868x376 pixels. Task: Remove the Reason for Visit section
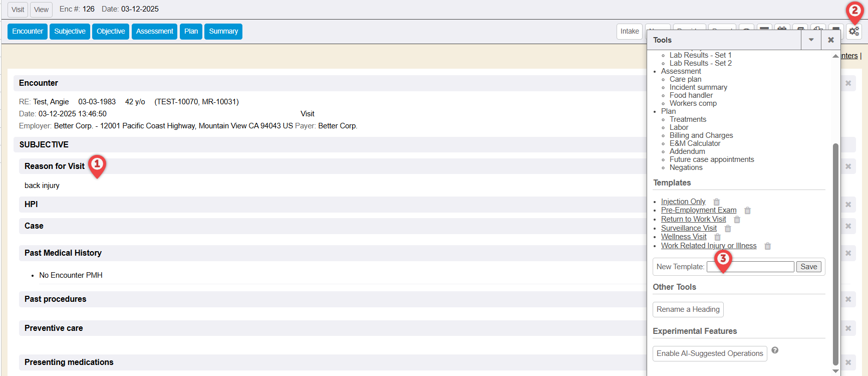(848, 166)
